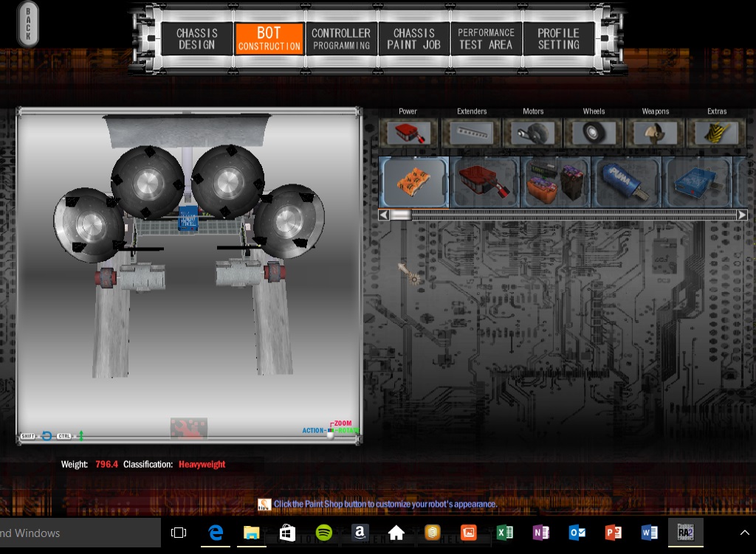Click the component list left scroll arrow
756x554 pixels.
[x=384, y=215]
